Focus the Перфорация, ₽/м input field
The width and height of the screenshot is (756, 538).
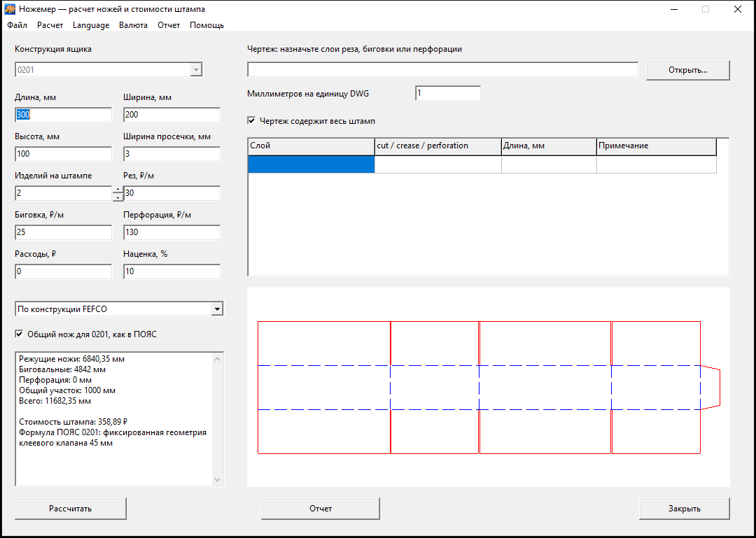(171, 232)
